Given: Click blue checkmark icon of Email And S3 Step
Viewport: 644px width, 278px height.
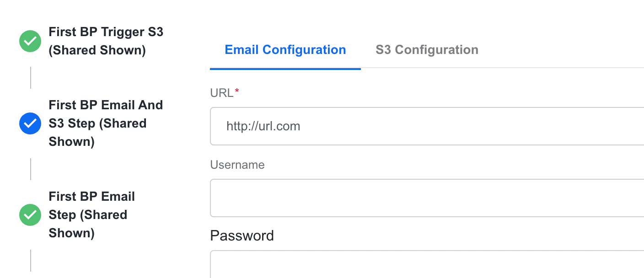Looking at the screenshot, I should pyautogui.click(x=30, y=123).
